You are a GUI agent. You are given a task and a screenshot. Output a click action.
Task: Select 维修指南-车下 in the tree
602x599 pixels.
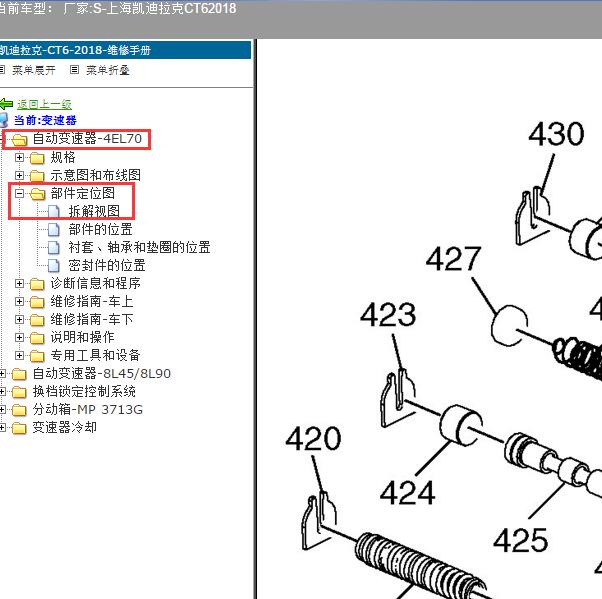click(92, 319)
